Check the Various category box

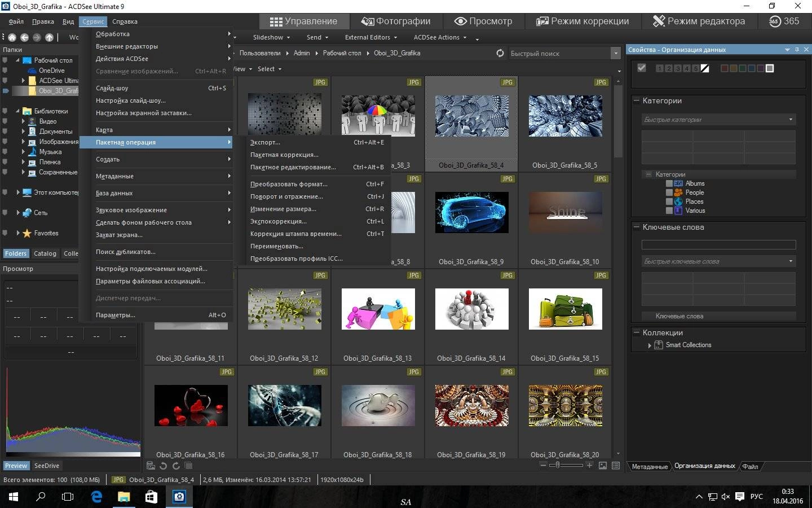tap(669, 211)
